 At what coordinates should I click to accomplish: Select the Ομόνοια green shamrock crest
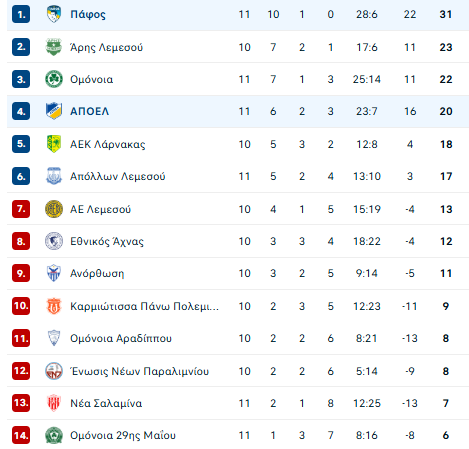tap(54, 79)
